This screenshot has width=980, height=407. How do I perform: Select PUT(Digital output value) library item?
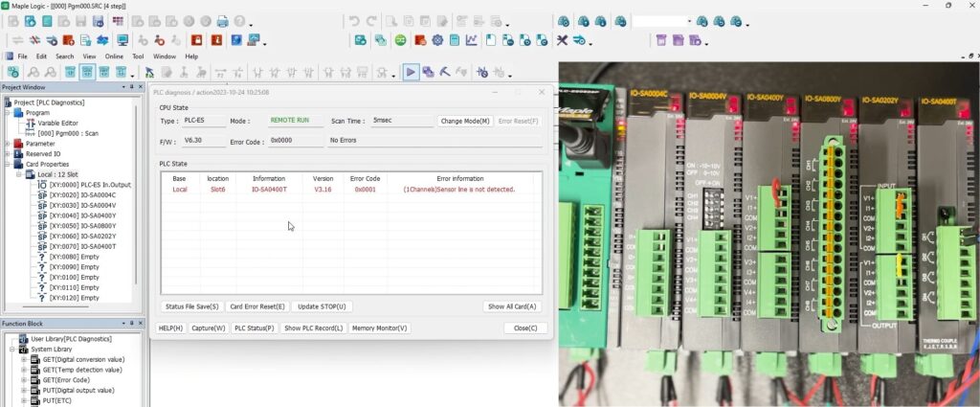pos(78,390)
